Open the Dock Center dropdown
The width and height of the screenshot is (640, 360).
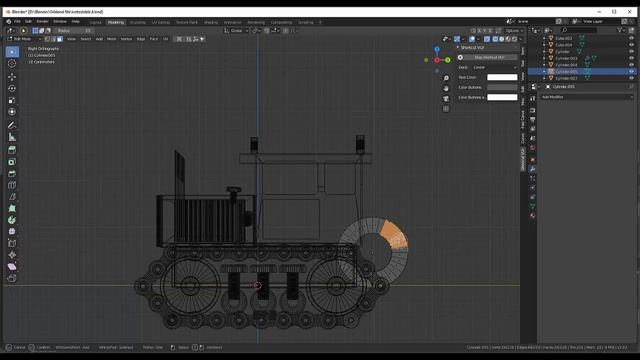tap(495, 67)
